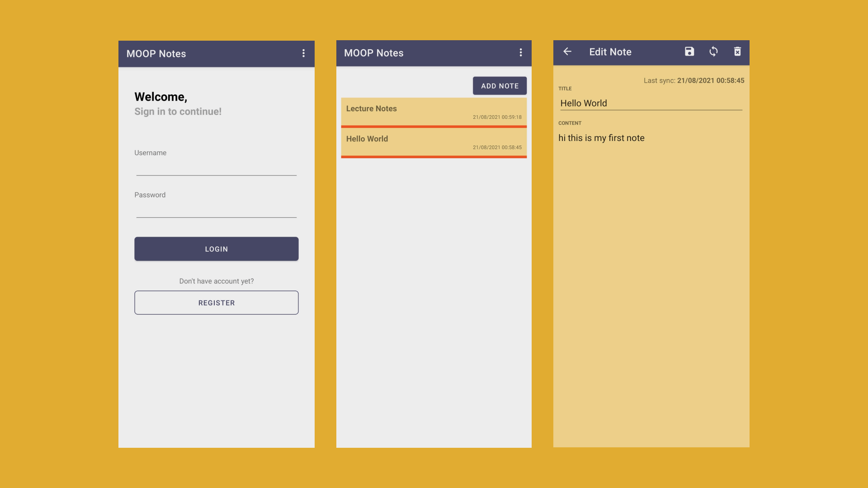Tap the LOGIN button

coord(216,249)
